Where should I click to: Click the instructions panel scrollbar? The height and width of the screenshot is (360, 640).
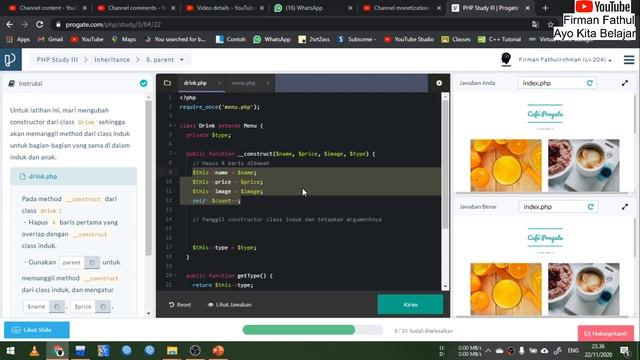tap(148, 178)
